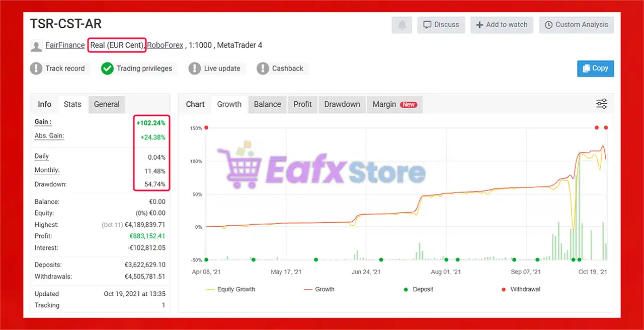The width and height of the screenshot is (644, 330).
Task: Add system to watch list
Action: (x=502, y=25)
